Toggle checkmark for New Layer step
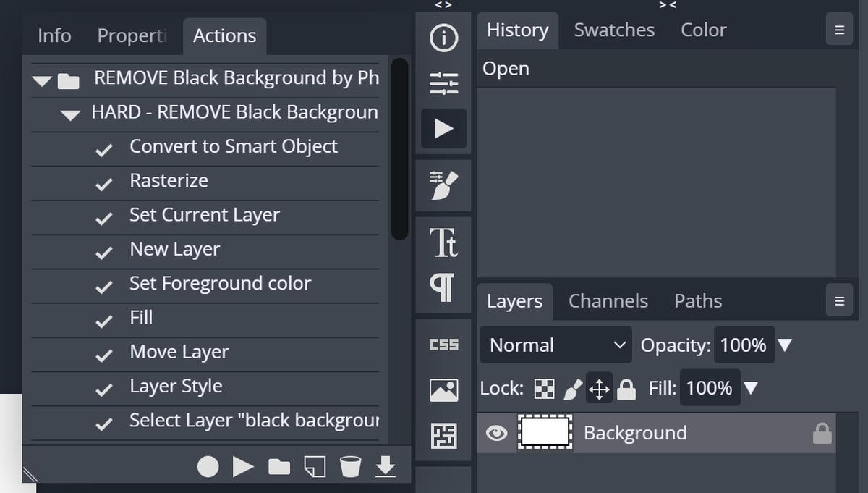The height and width of the screenshot is (493, 868). 104,253
